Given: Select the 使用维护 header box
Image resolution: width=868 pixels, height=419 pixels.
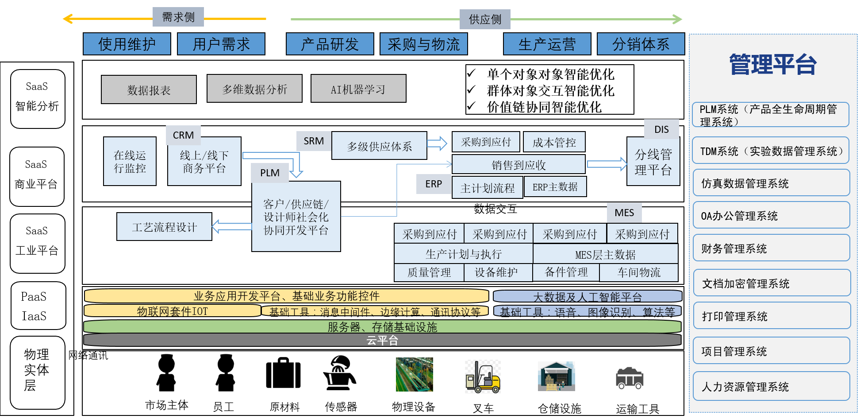Looking at the screenshot, I should 127,44.
